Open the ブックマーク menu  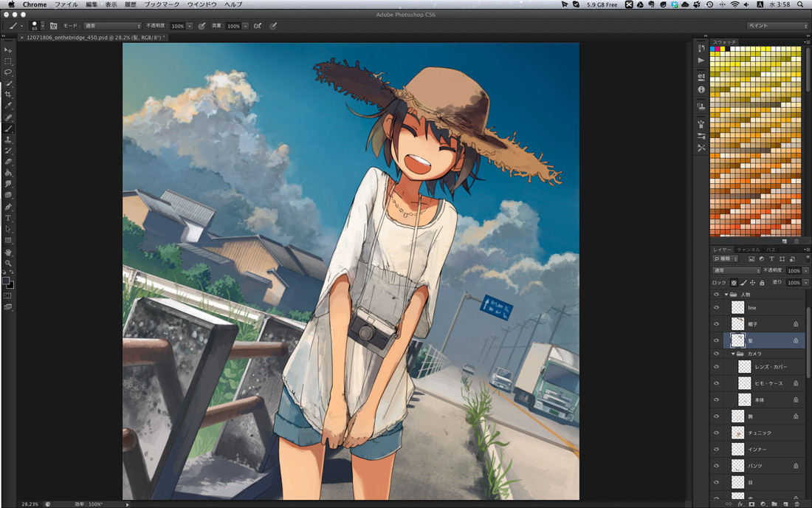point(162,4)
